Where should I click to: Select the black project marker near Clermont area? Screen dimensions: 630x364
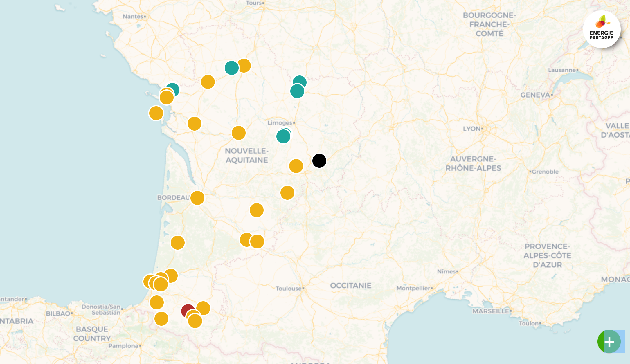point(319,161)
